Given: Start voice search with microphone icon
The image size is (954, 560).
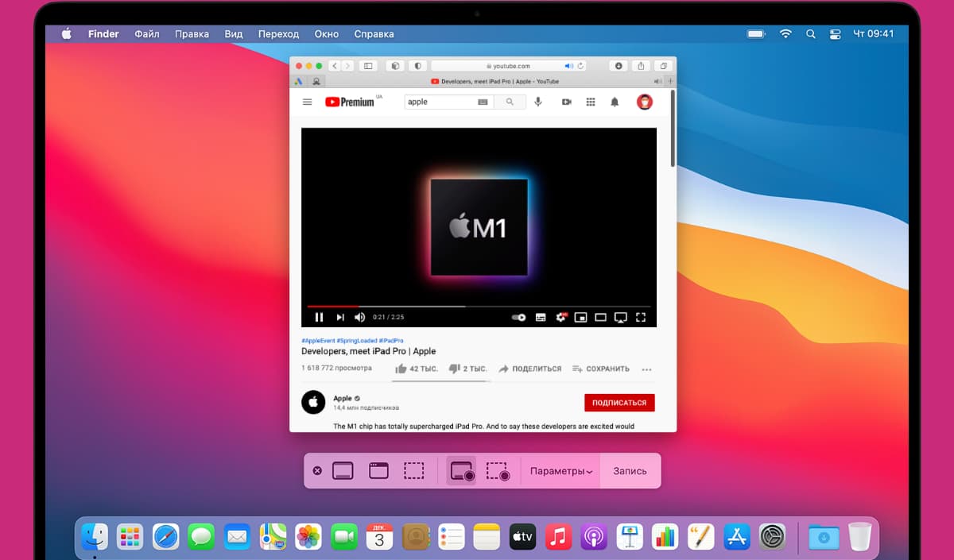Looking at the screenshot, I should click(538, 102).
